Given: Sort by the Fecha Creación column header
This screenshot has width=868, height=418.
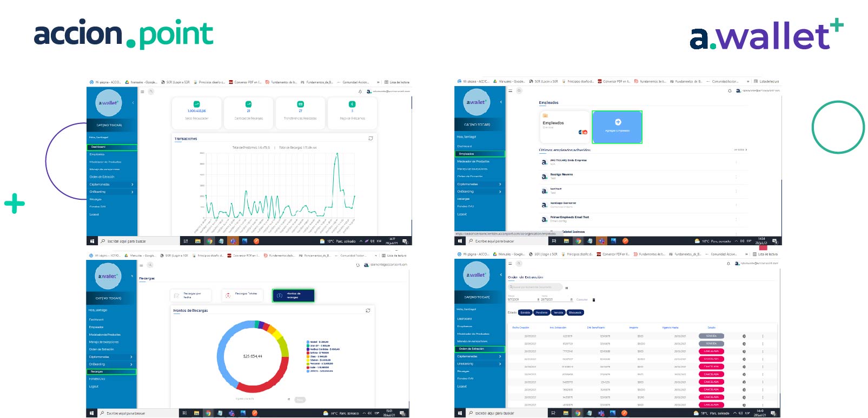Looking at the screenshot, I should [520, 328].
